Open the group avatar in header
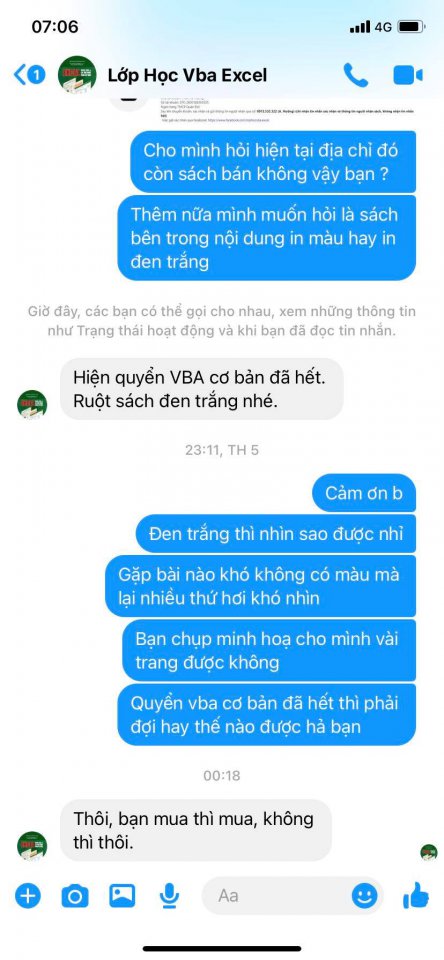 click(77, 75)
